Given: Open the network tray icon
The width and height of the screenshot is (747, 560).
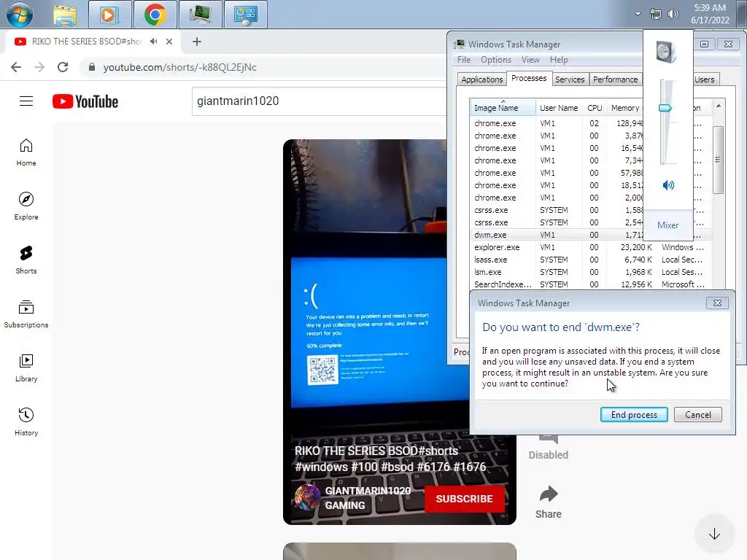Looking at the screenshot, I should tap(656, 15).
